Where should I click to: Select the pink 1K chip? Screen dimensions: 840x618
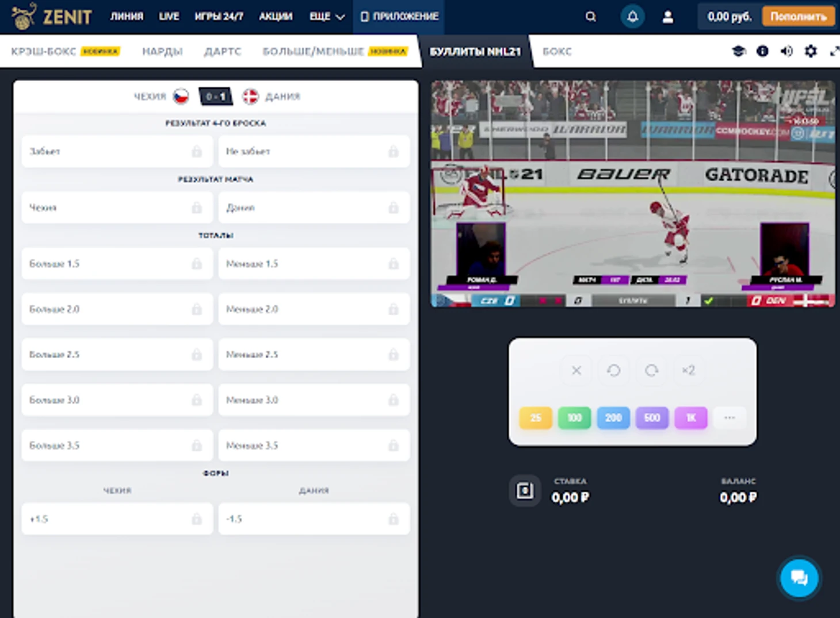(691, 418)
